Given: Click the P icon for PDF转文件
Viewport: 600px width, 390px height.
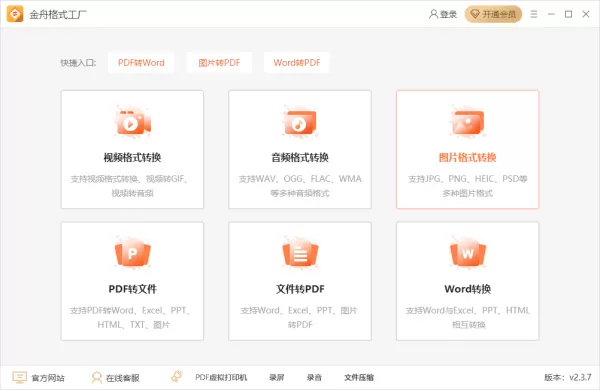Looking at the screenshot, I should (x=133, y=253).
